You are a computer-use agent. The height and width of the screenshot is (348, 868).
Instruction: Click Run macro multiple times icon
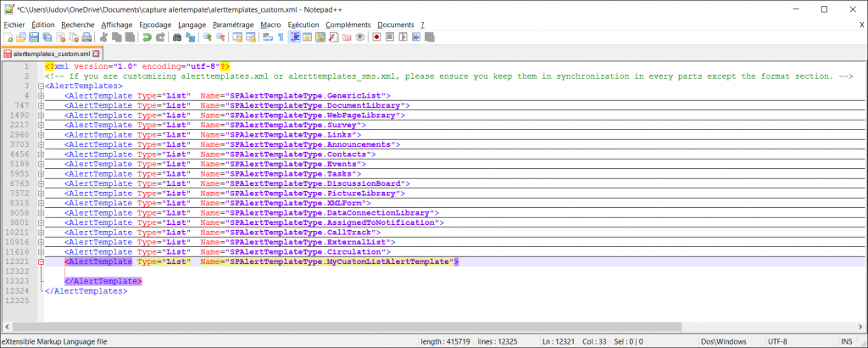(x=416, y=37)
